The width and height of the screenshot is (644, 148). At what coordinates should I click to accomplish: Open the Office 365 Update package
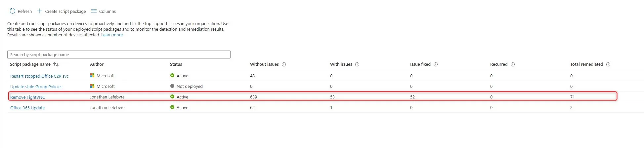(x=27, y=108)
